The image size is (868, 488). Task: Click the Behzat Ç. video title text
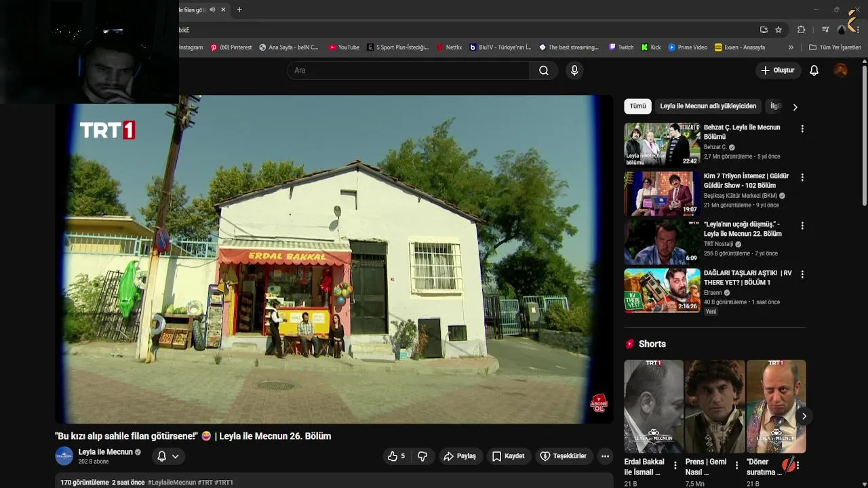pos(742,131)
